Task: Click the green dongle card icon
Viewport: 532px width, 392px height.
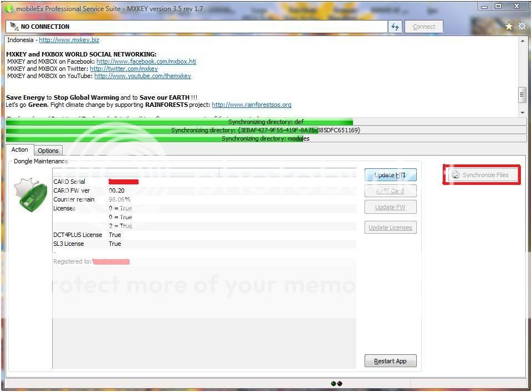Action: (x=30, y=195)
